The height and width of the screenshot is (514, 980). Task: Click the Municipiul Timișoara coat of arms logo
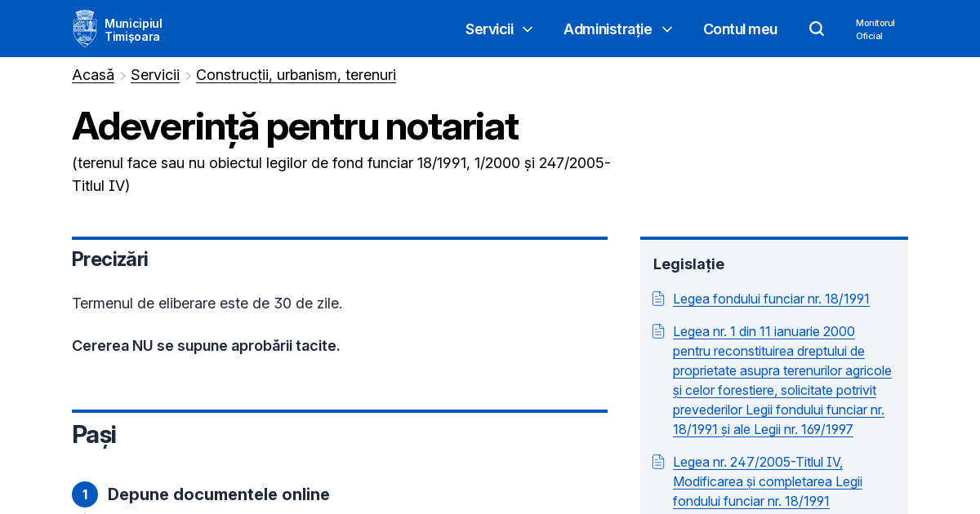[x=85, y=28]
